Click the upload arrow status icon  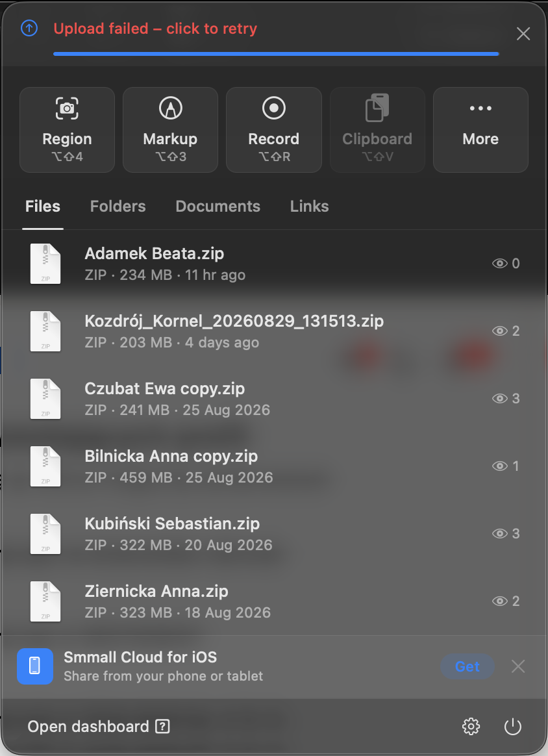click(x=29, y=28)
